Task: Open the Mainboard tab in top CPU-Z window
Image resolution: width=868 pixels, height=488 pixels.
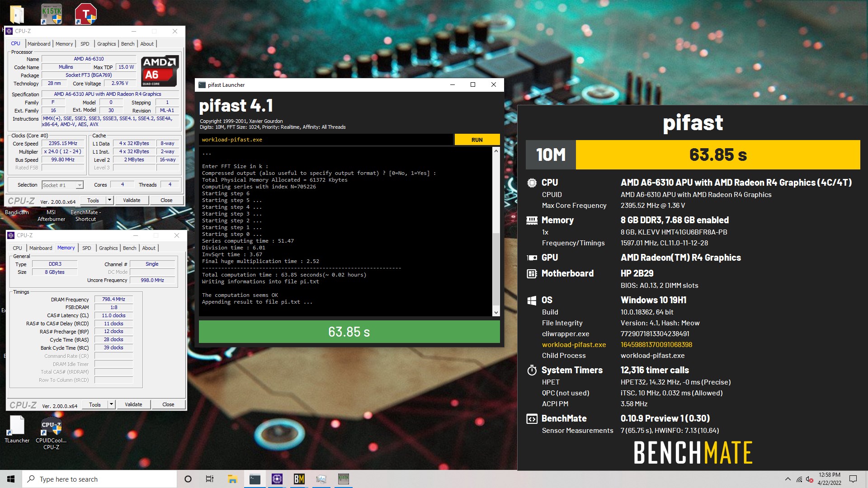Action: 39,44
